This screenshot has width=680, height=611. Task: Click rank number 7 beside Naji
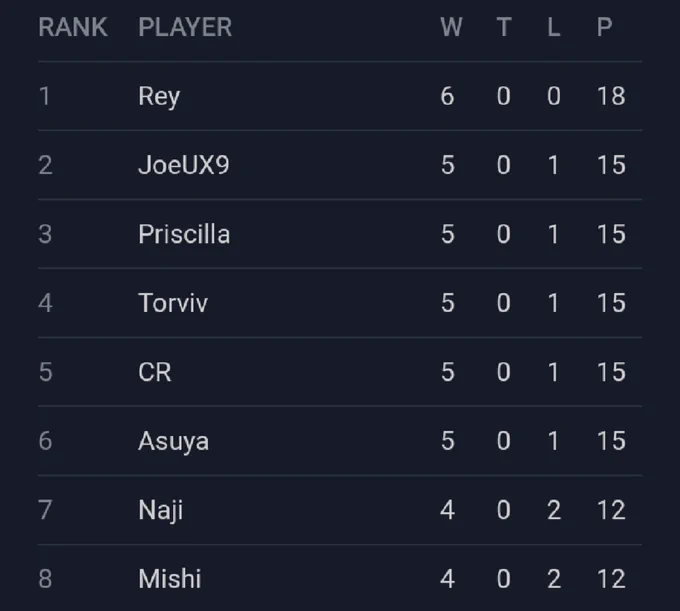coord(46,510)
